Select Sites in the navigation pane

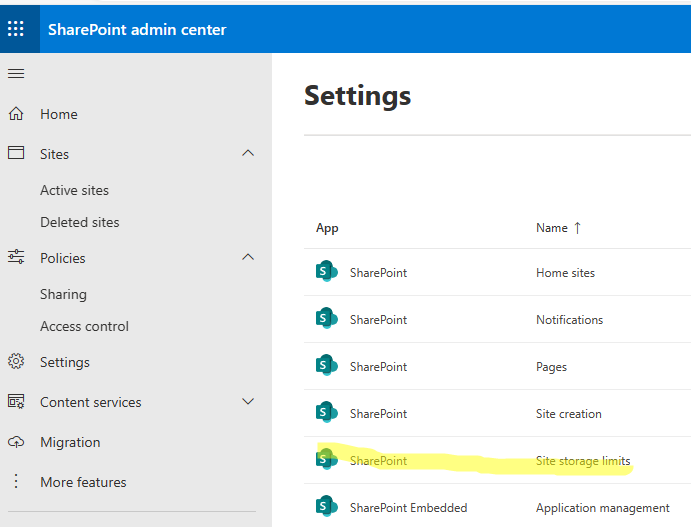[54, 154]
